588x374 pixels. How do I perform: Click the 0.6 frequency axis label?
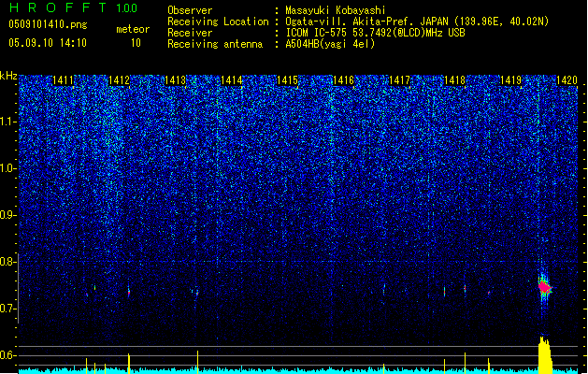pos(7,355)
